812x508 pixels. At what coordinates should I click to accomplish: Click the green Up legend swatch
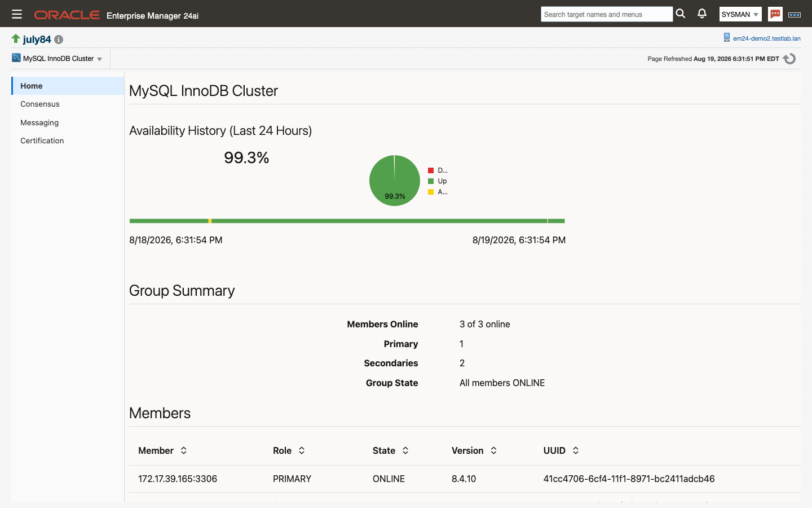431,181
